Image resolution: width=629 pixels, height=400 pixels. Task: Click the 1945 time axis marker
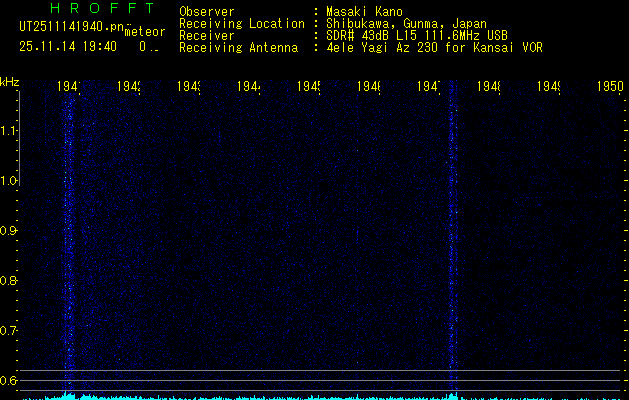(308, 86)
